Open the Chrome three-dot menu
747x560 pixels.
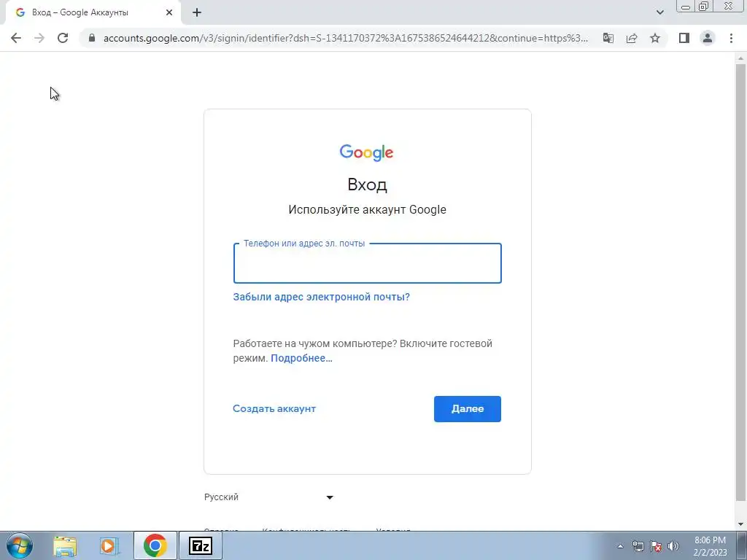(x=731, y=38)
